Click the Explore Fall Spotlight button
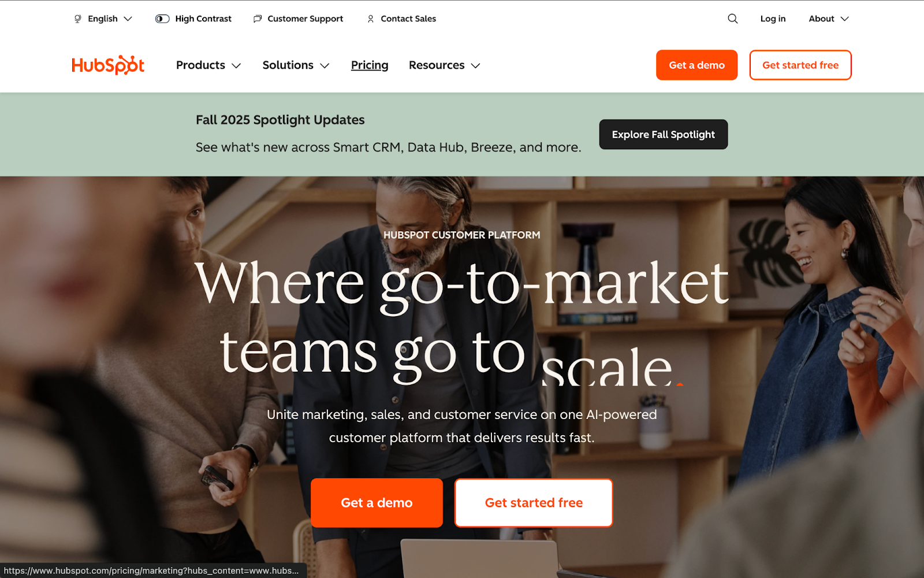924x578 pixels. coord(664,134)
